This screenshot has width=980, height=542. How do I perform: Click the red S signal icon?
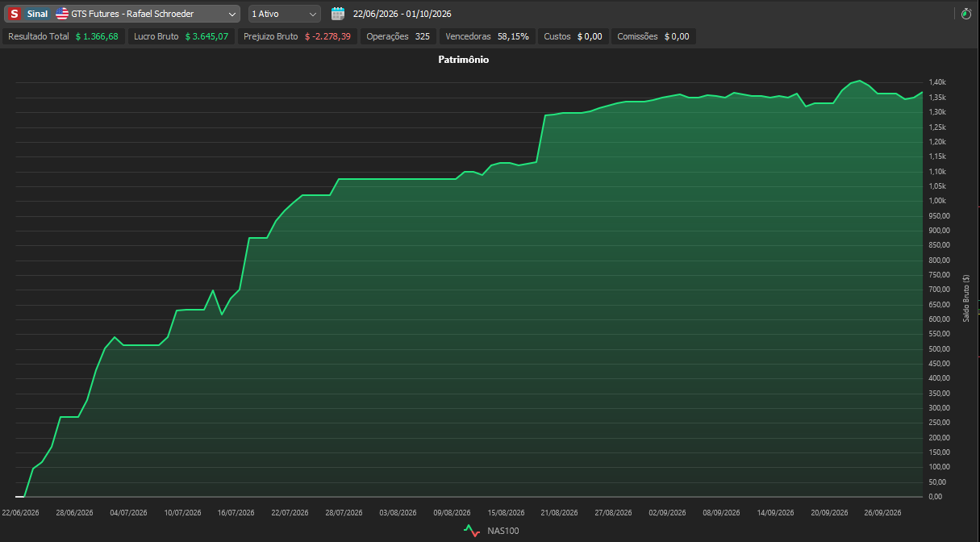(14, 14)
